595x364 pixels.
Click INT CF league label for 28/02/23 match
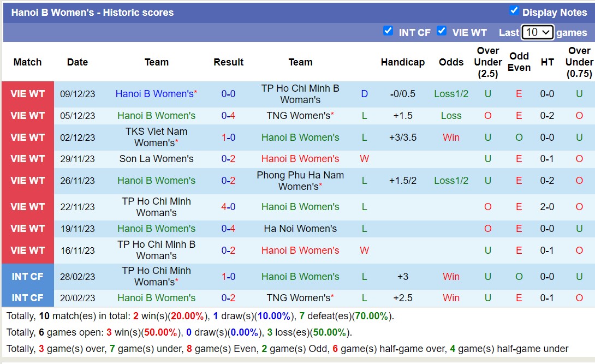[28, 277]
